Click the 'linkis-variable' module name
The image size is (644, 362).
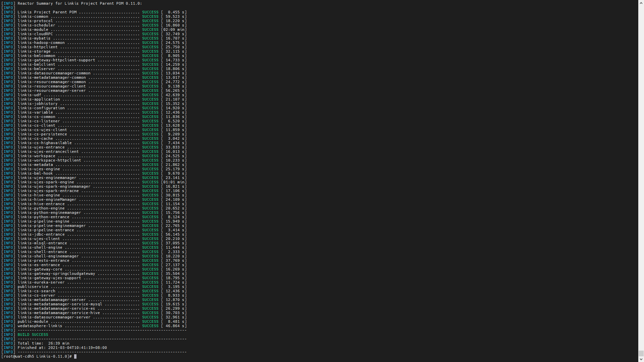pos(35,112)
